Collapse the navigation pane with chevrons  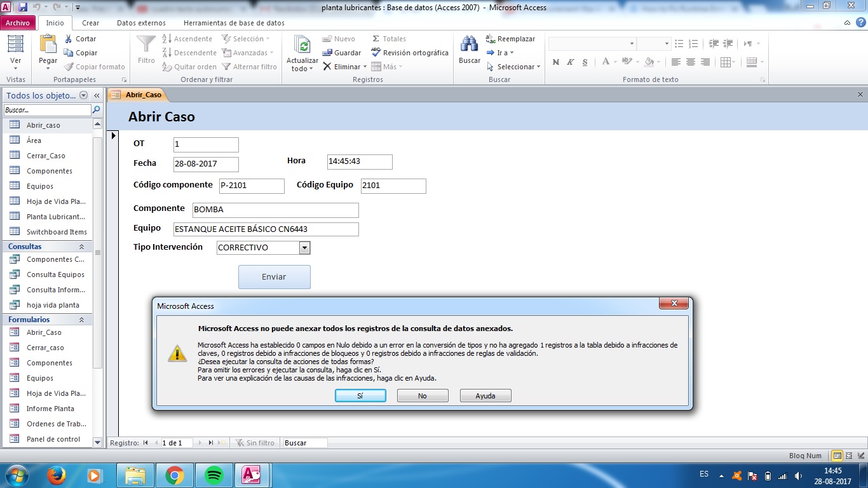click(97, 95)
